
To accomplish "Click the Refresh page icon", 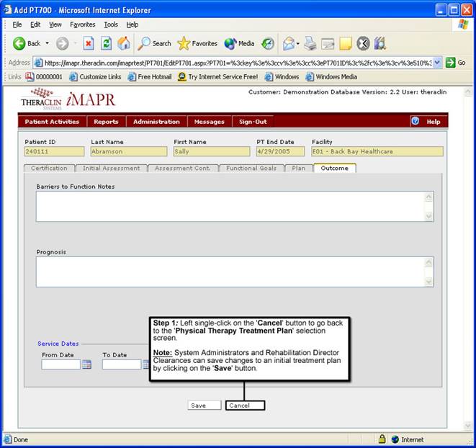I will point(107,43).
